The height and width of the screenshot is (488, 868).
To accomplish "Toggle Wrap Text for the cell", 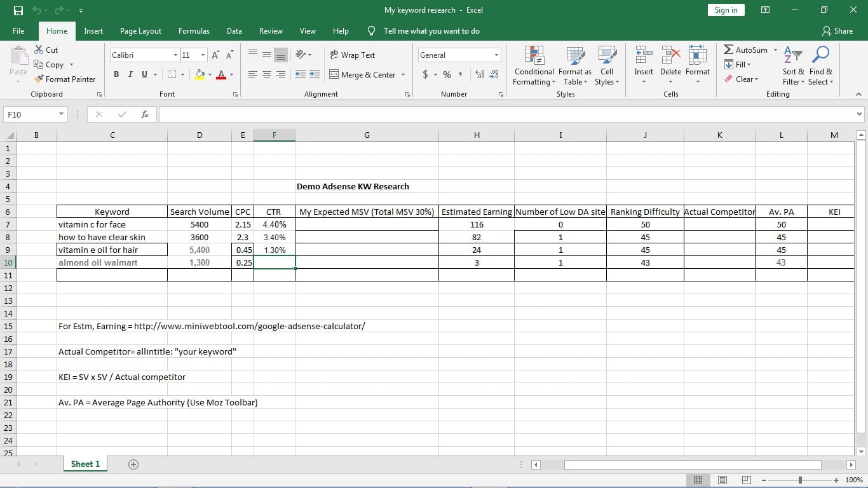I will click(x=353, y=55).
